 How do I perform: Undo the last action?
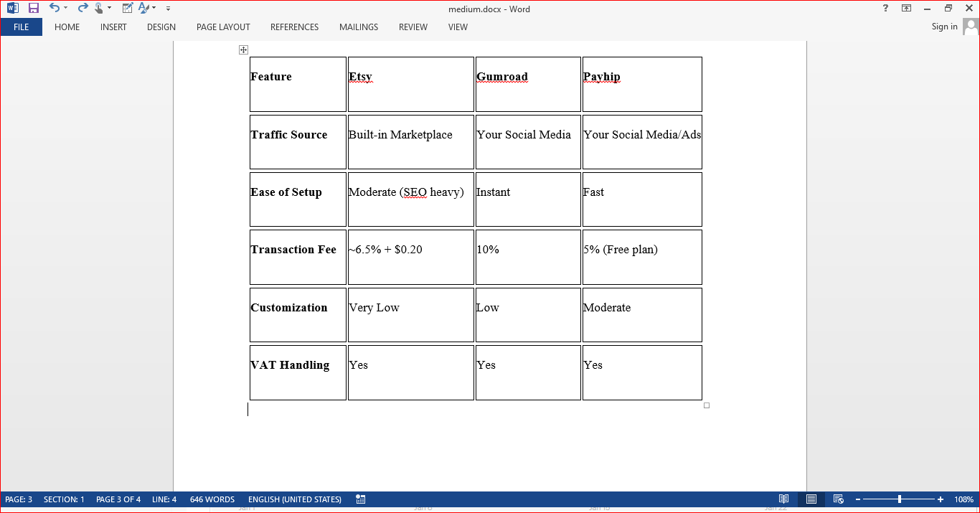[x=54, y=8]
